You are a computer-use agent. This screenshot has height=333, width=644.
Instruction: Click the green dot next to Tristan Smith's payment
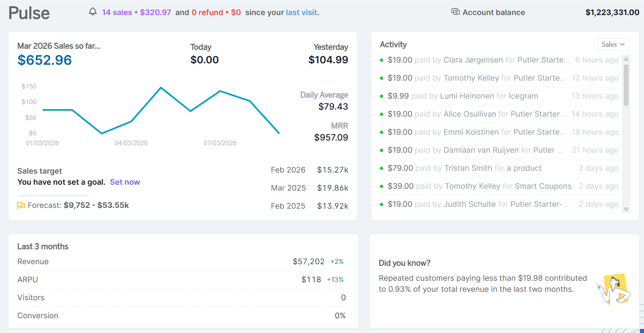(381, 168)
